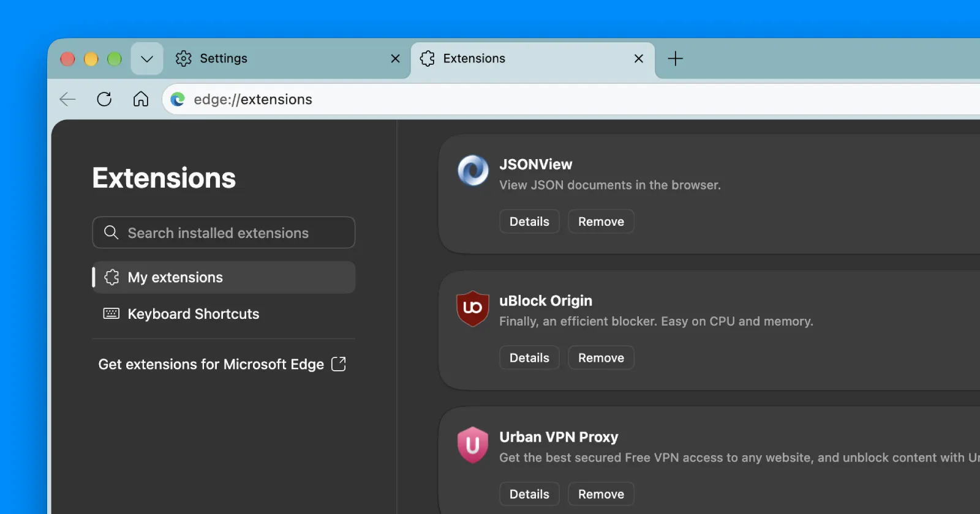Focus the edge://extensions address bar
The width and height of the screenshot is (980, 514).
pos(571,99)
